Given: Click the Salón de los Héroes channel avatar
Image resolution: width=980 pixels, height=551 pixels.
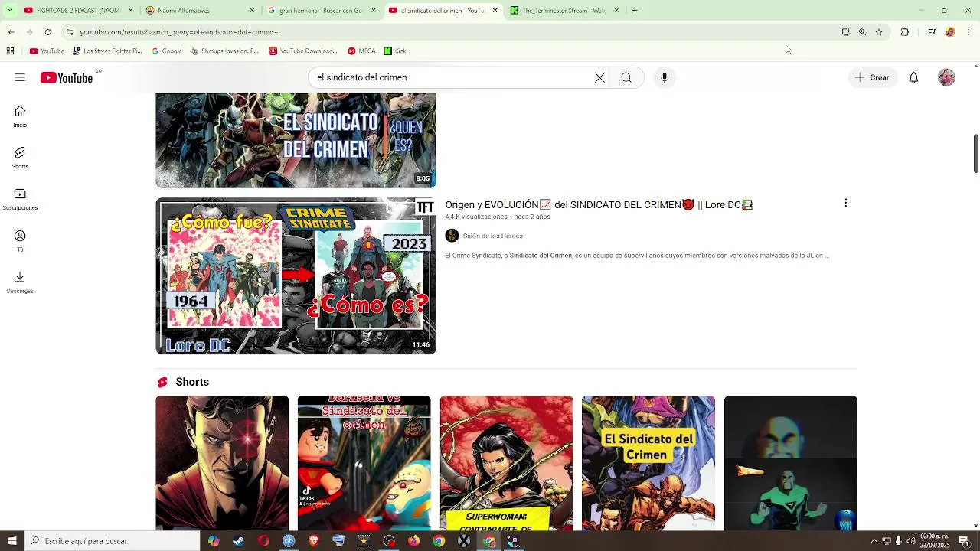Looking at the screenshot, I should pyautogui.click(x=452, y=236).
